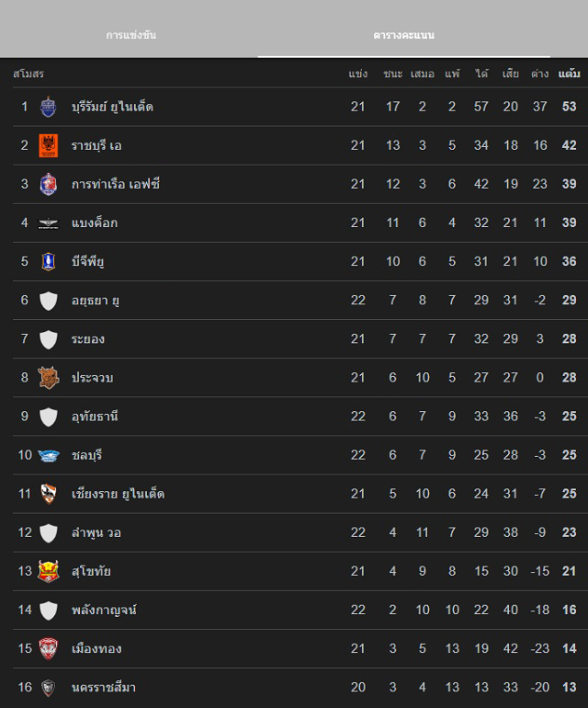Click the สโมสร club column header
Image resolution: width=588 pixels, height=708 pixels.
click(28, 73)
